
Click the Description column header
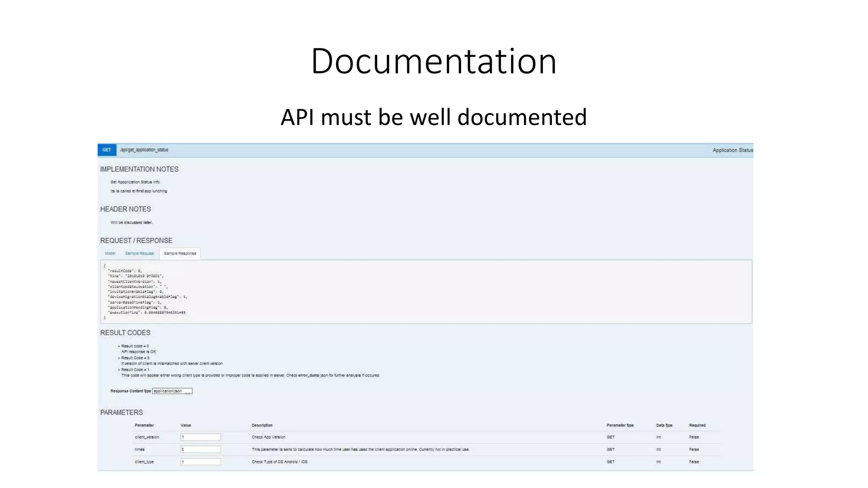pyautogui.click(x=262, y=425)
